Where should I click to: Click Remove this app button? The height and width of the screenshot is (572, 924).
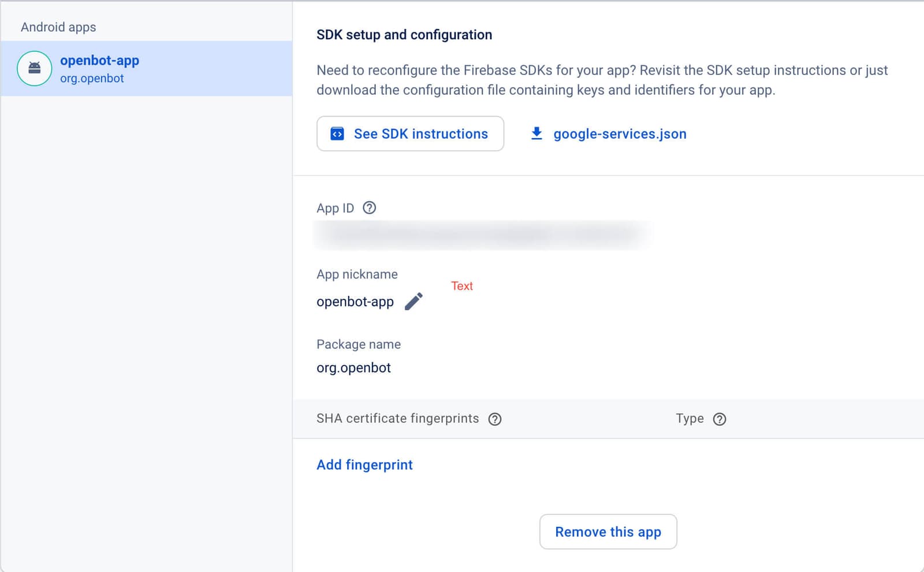click(x=608, y=532)
